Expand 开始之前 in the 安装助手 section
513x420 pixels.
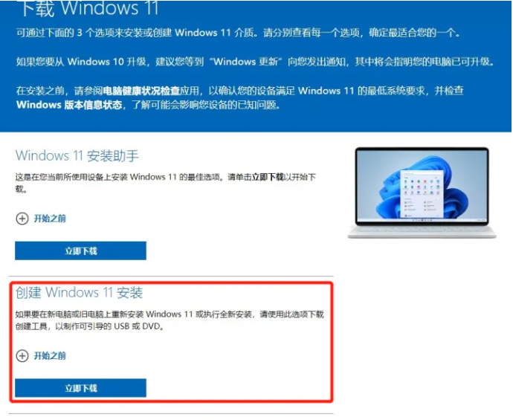[50, 219]
